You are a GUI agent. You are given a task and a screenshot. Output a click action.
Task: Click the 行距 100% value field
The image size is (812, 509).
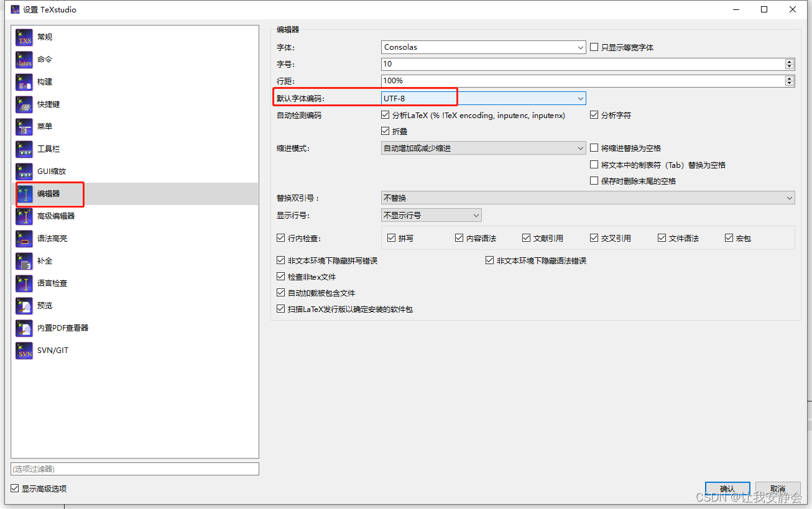click(583, 81)
